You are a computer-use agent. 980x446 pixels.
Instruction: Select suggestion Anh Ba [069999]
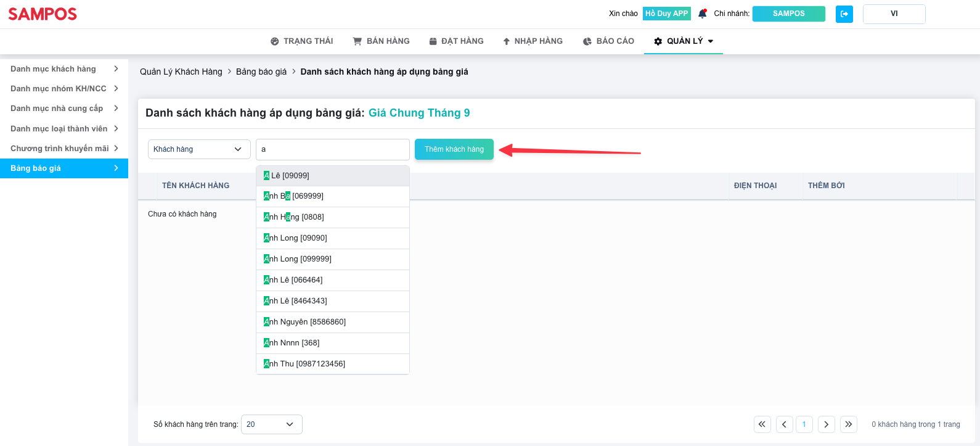click(333, 196)
